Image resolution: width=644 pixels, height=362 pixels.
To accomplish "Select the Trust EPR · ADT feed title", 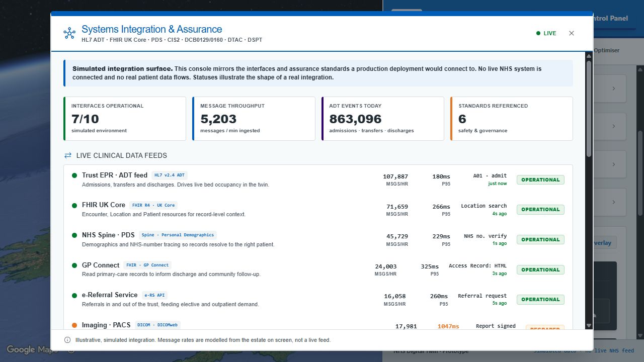I will pyautogui.click(x=115, y=175).
